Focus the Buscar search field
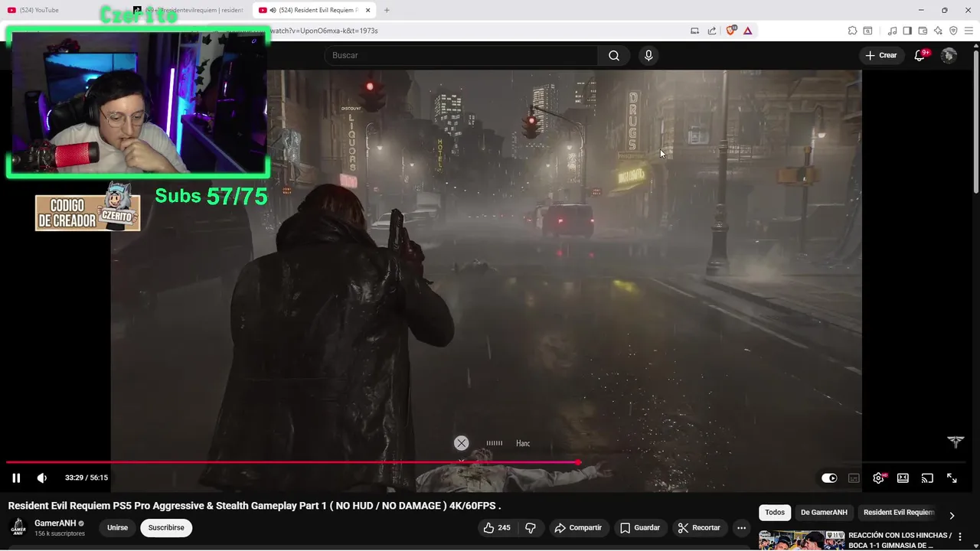This screenshot has width=980, height=551. (461, 55)
